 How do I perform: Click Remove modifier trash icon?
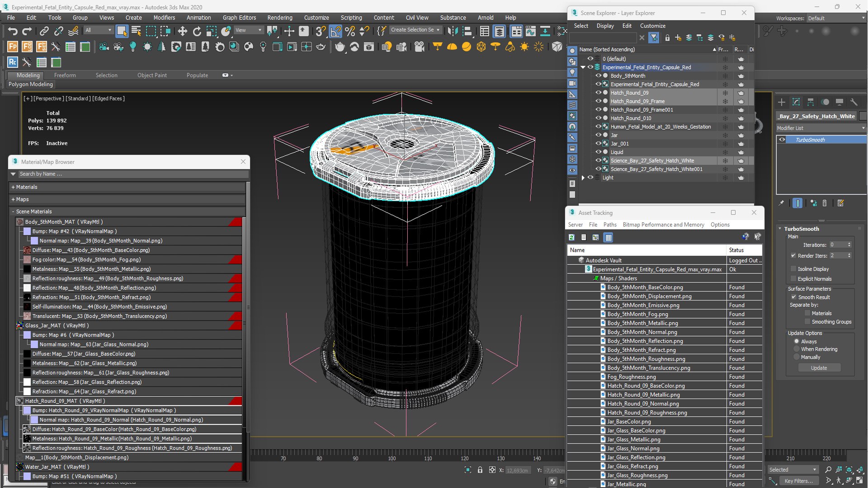pos(825,203)
